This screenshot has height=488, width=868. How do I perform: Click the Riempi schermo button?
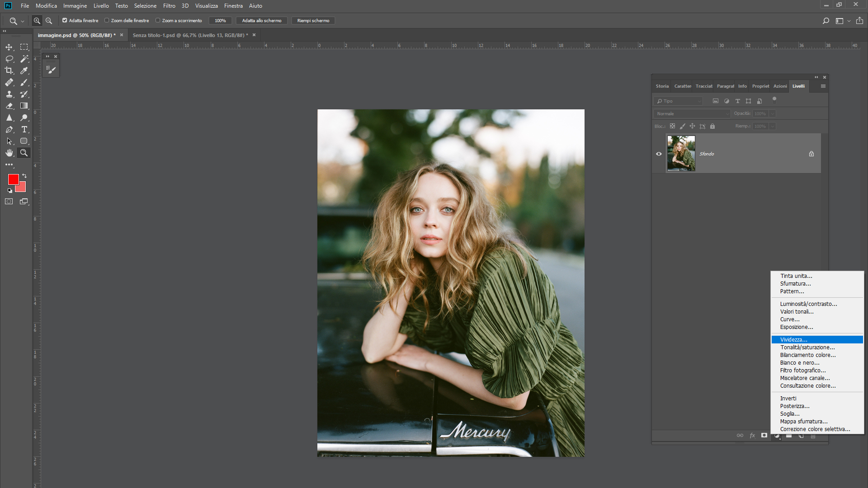tap(313, 21)
